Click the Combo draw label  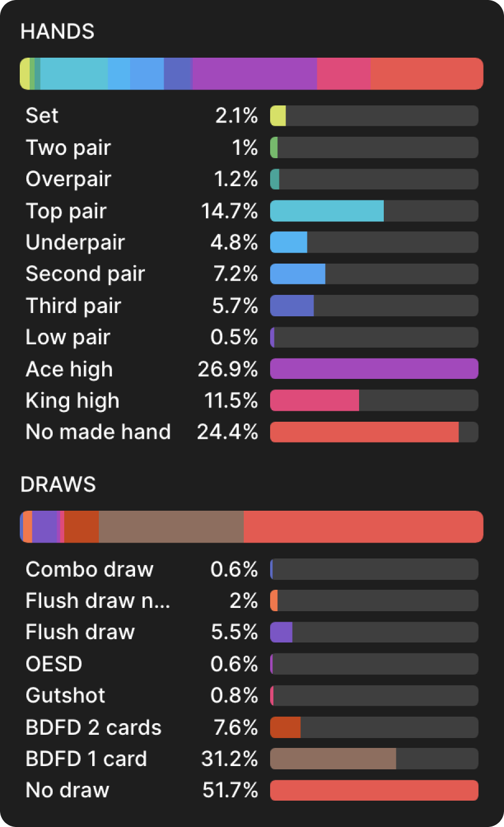click(89, 569)
